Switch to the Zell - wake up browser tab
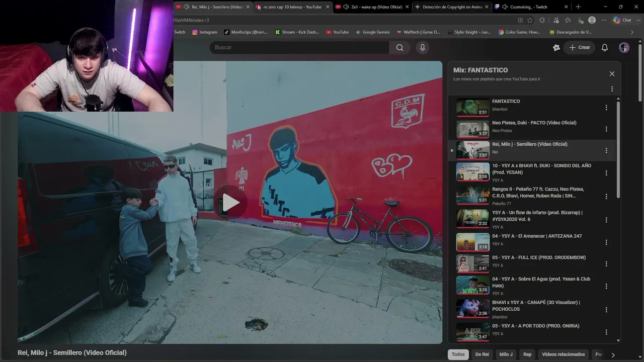The width and height of the screenshot is (644, 362). pyautogui.click(x=372, y=7)
